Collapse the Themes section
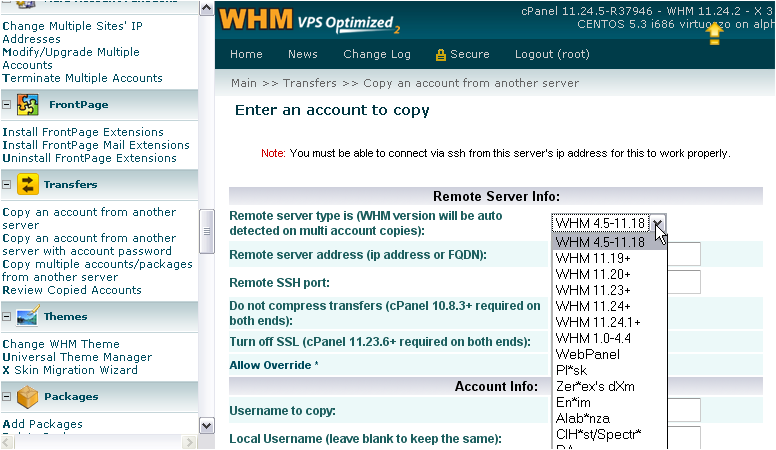Screen dimensions: 776x450 pos(6,316)
